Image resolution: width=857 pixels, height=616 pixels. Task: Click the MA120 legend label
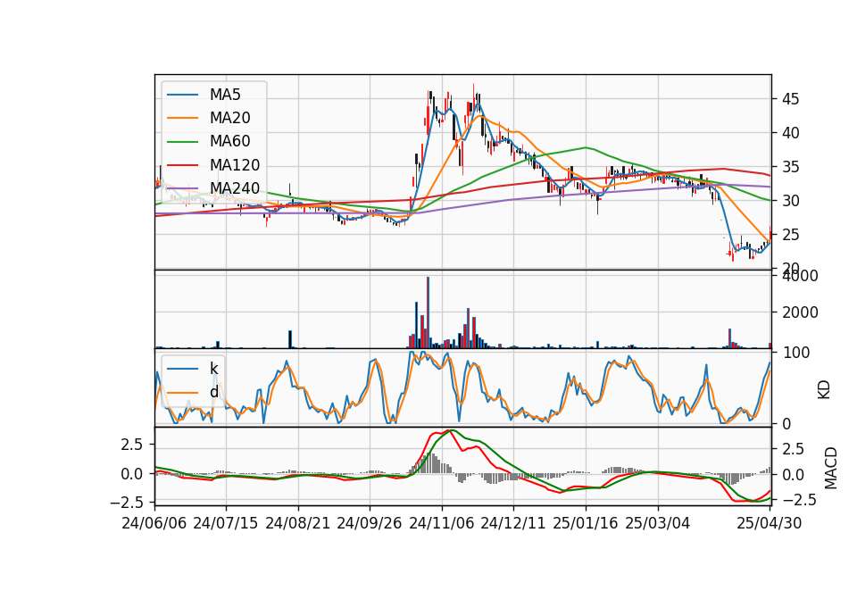pyautogui.click(x=235, y=165)
